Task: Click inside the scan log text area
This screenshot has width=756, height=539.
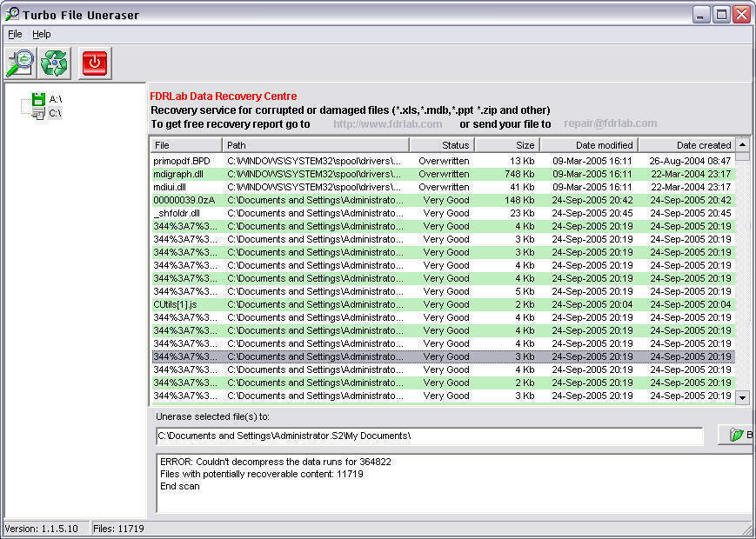Action: [x=455, y=483]
